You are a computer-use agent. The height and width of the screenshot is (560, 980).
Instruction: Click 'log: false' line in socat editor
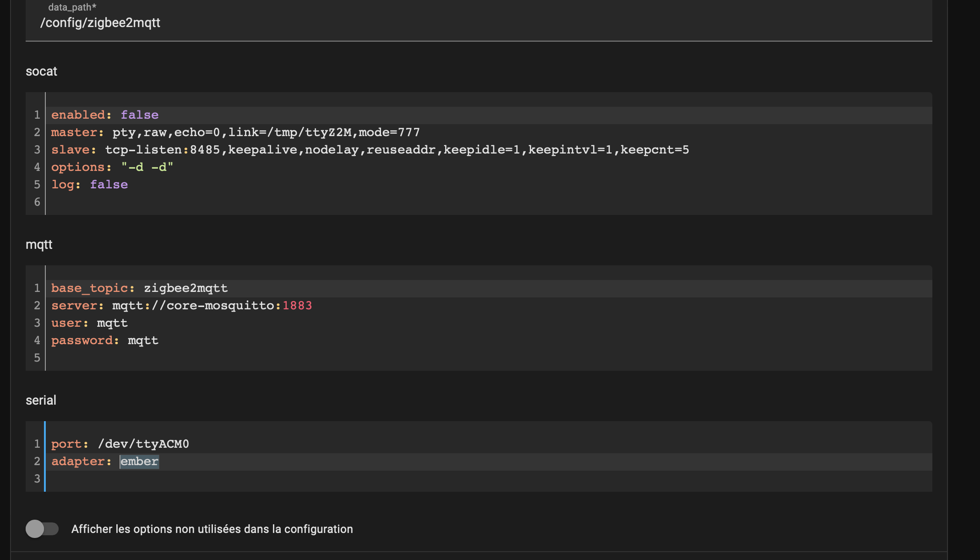tap(90, 185)
